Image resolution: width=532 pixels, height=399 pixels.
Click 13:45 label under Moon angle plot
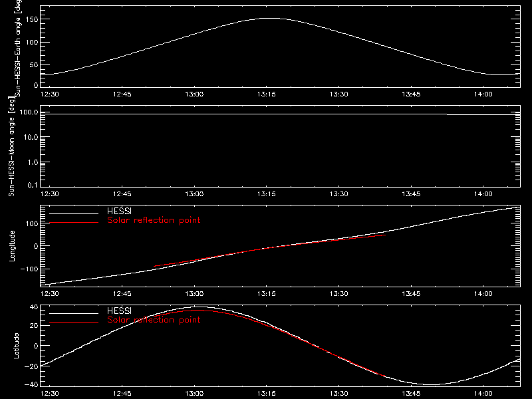[x=411, y=194]
